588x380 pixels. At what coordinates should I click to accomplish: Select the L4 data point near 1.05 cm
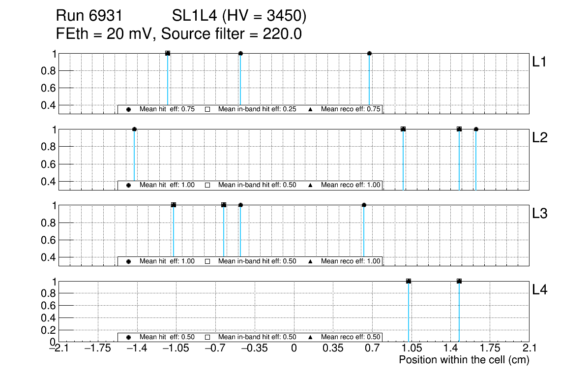point(409,281)
